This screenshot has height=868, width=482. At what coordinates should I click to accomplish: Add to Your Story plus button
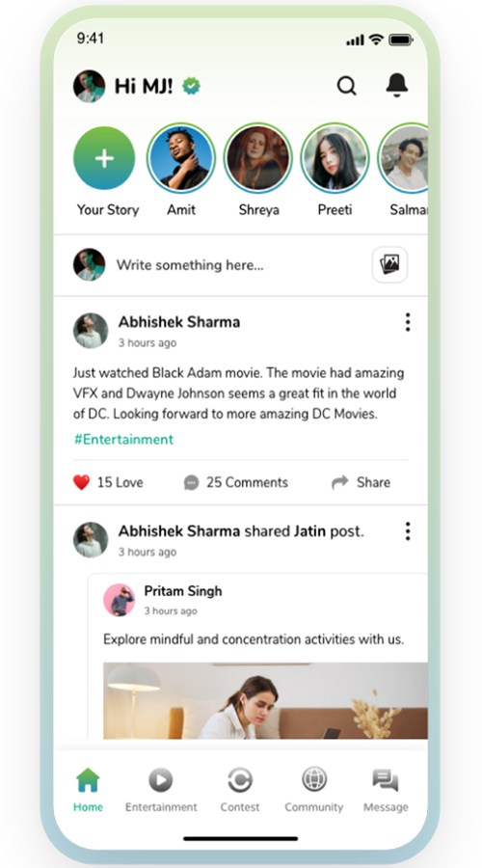pyautogui.click(x=104, y=158)
